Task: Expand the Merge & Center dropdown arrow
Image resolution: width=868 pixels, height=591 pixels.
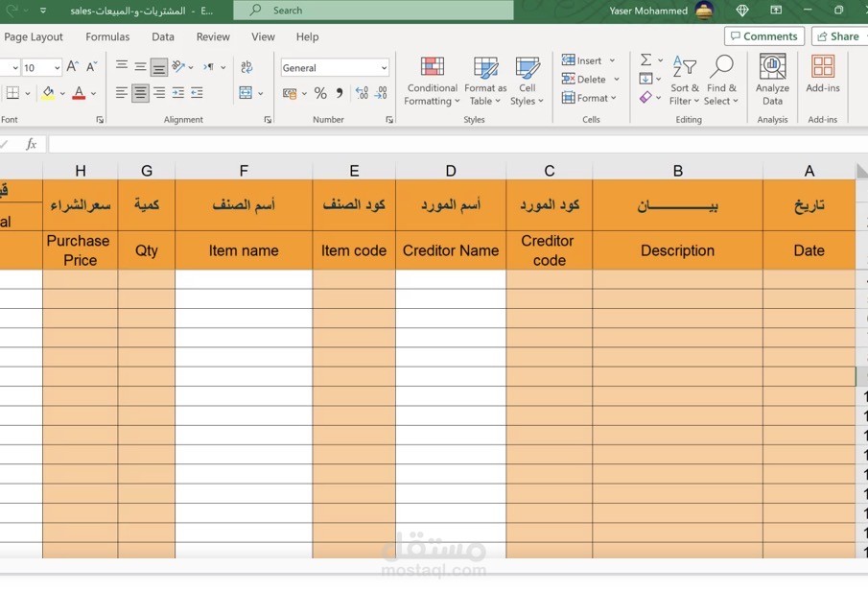Action: (x=260, y=93)
